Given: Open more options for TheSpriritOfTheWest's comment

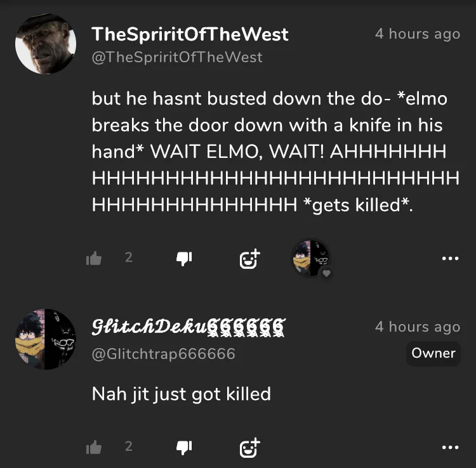Looking at the screenshot, I should 449,258.
